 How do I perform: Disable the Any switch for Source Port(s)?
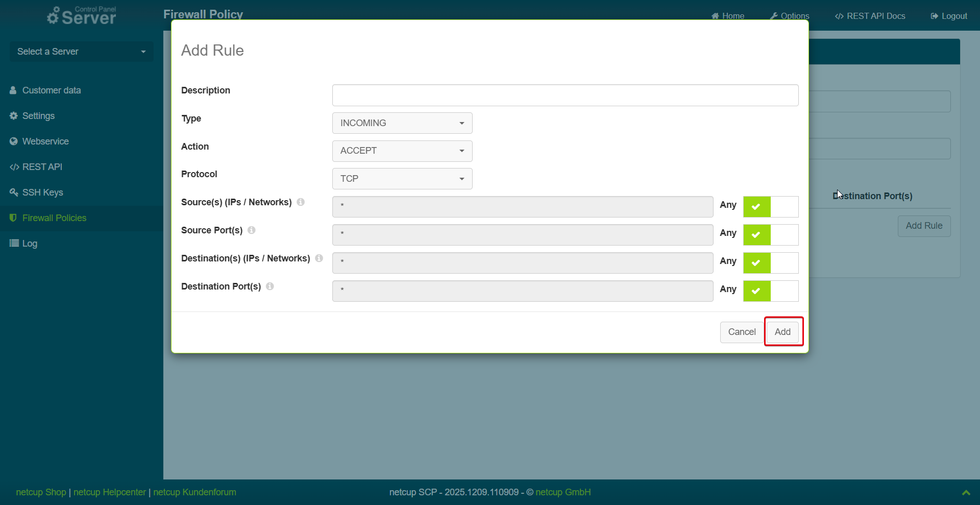click(x=770, y=235)
